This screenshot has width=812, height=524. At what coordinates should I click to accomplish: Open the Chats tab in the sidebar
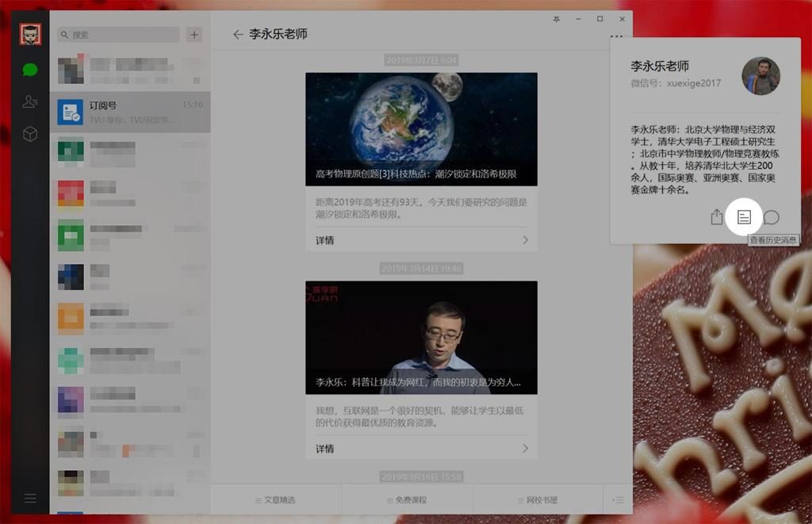point(30,70)
